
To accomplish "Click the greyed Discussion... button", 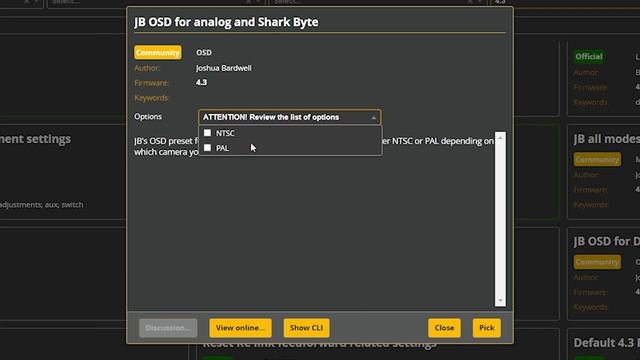I will (168, 328).
